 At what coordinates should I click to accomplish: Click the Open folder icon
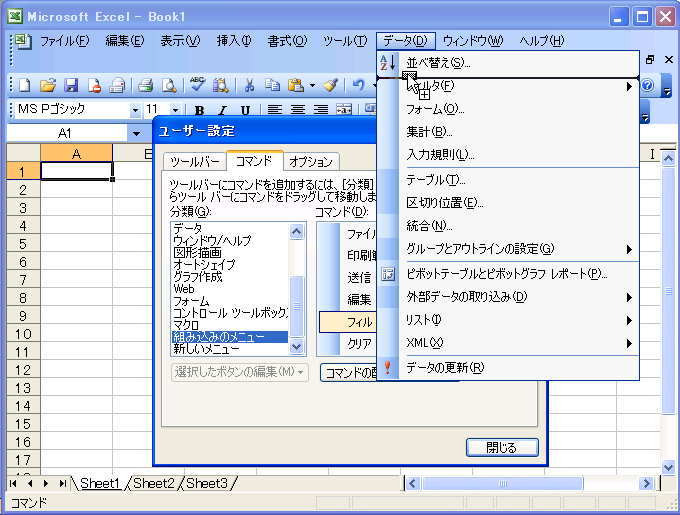pos(48,85)
